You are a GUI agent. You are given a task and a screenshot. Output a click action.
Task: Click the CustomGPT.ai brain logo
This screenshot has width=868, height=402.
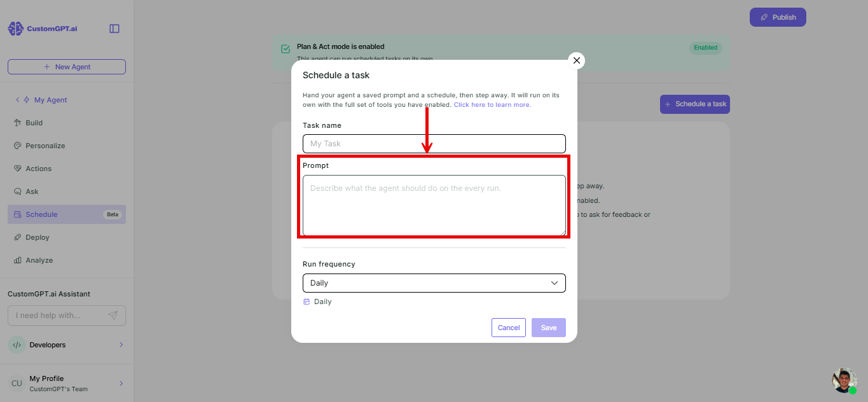15,29
